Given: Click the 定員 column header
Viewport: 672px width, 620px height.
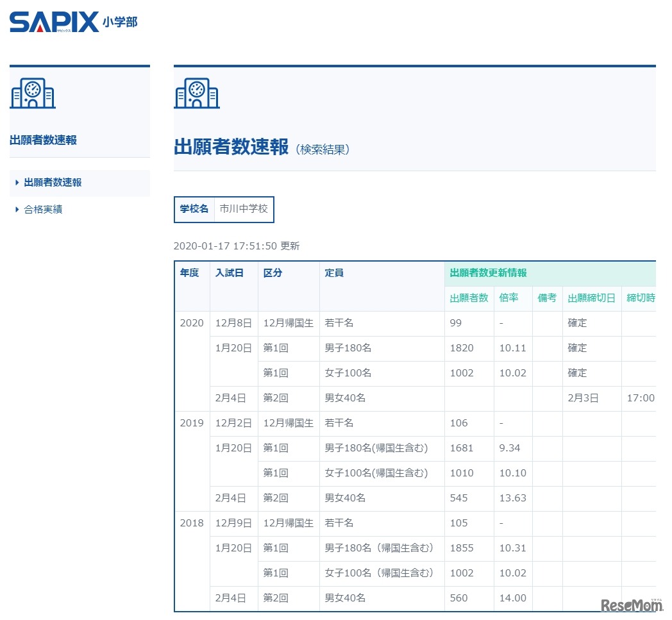Looking at the screenshot, I should [x=334, y=273].
